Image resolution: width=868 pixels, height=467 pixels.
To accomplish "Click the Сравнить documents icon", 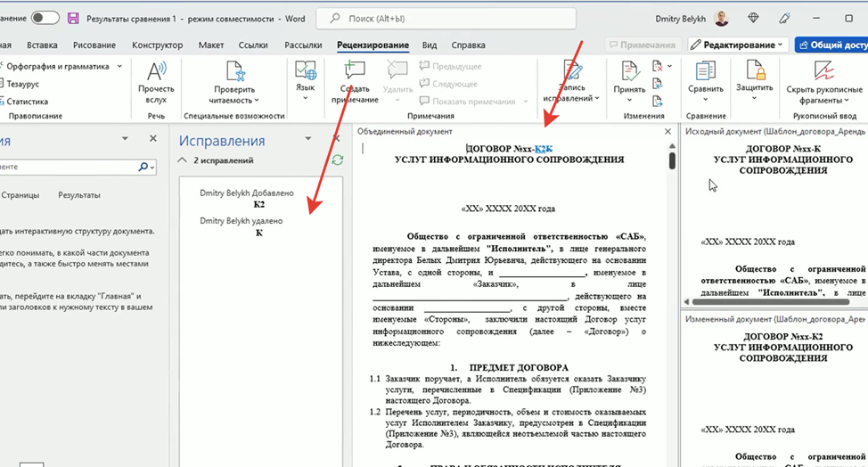I will tap(705, 71).
